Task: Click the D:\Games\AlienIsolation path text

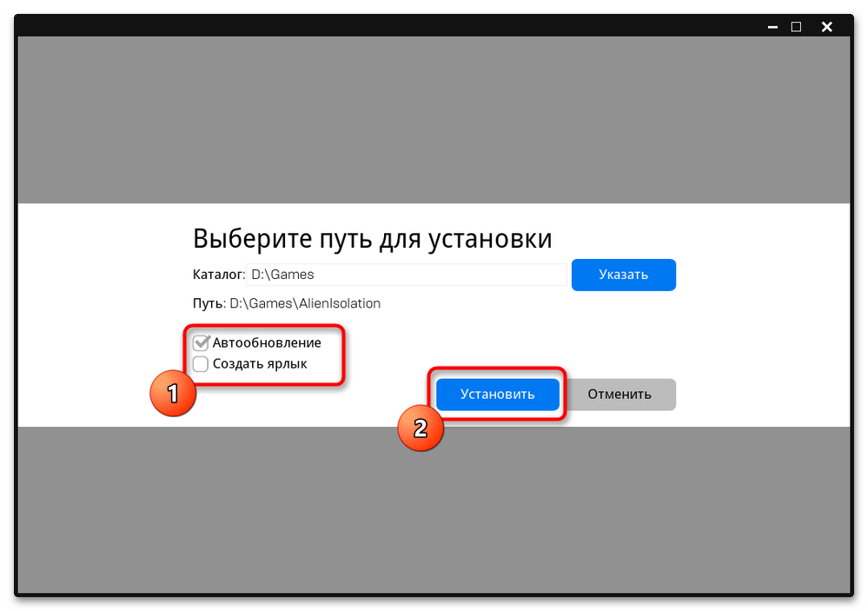Action: click(305, 303)
